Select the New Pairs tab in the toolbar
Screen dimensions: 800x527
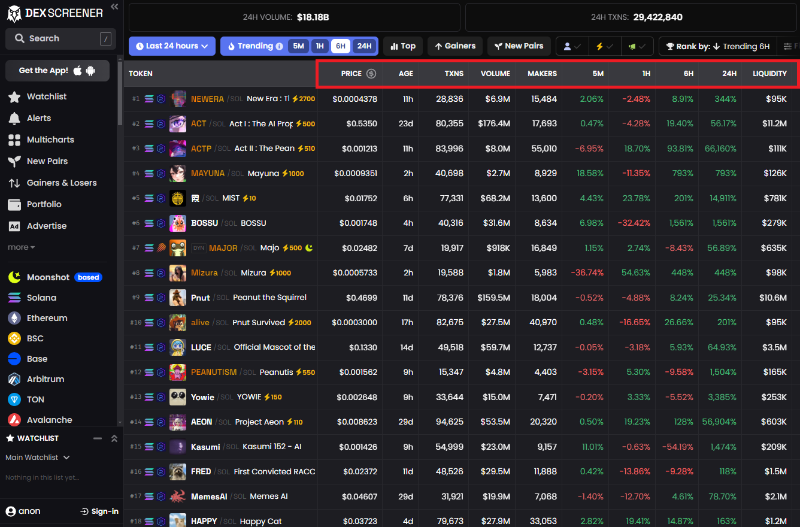point(519,46)
